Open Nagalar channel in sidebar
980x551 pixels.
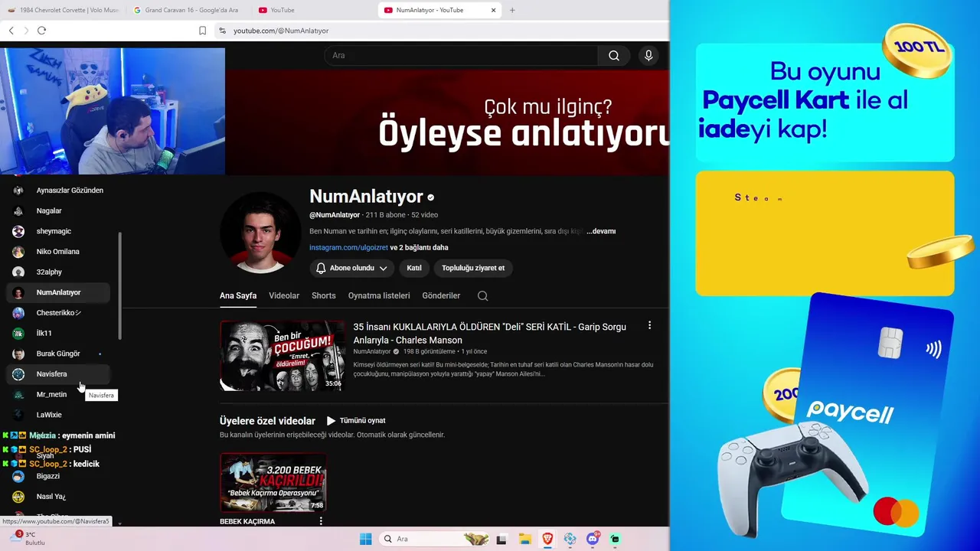(x=58, y=210)
